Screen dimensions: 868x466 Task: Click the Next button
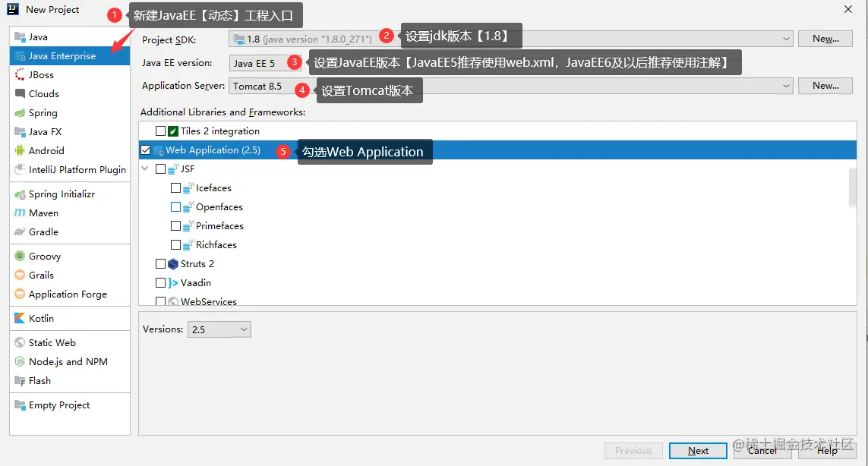coord(697,451)
